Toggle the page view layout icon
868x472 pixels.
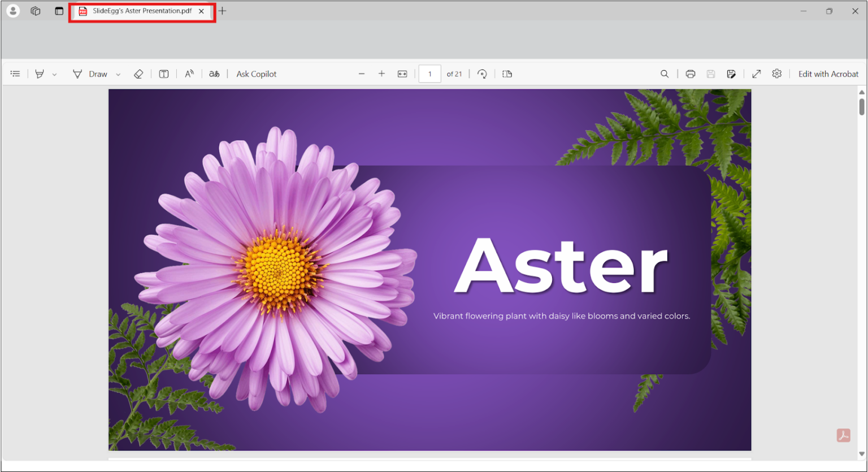pos(507,74)
